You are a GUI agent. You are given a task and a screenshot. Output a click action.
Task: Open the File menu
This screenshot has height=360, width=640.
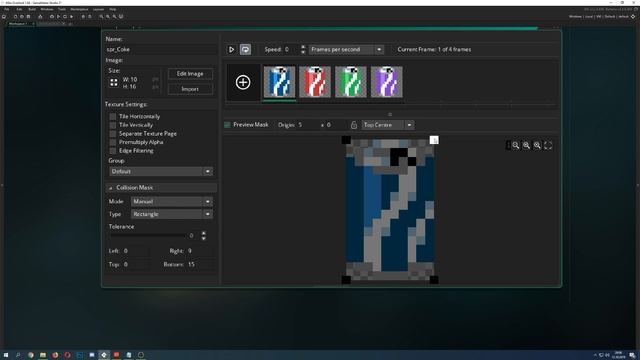(x=7, y=9)
